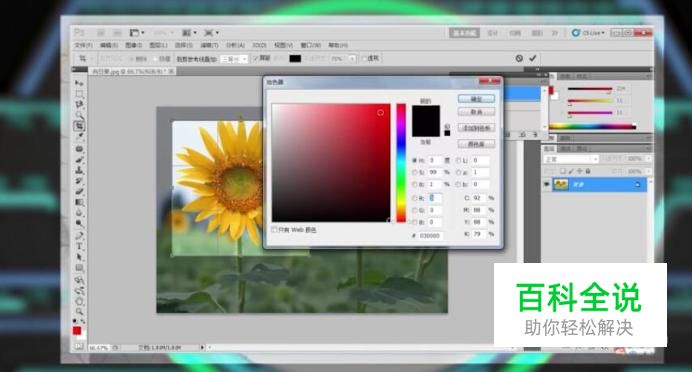Image resolution: width=692 pixels, height=372 pixels.
Task: Select the Blur tool
Action: coord(79,213)
